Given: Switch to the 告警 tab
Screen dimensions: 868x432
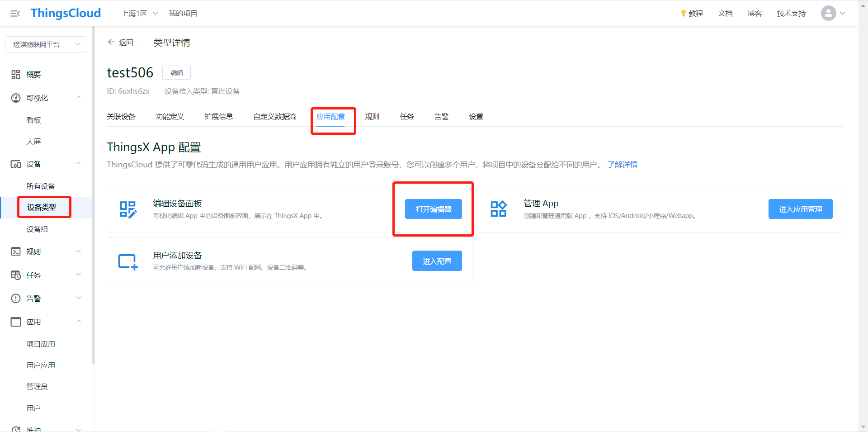Looking at the screenshot, I should (x=442, y=117).
